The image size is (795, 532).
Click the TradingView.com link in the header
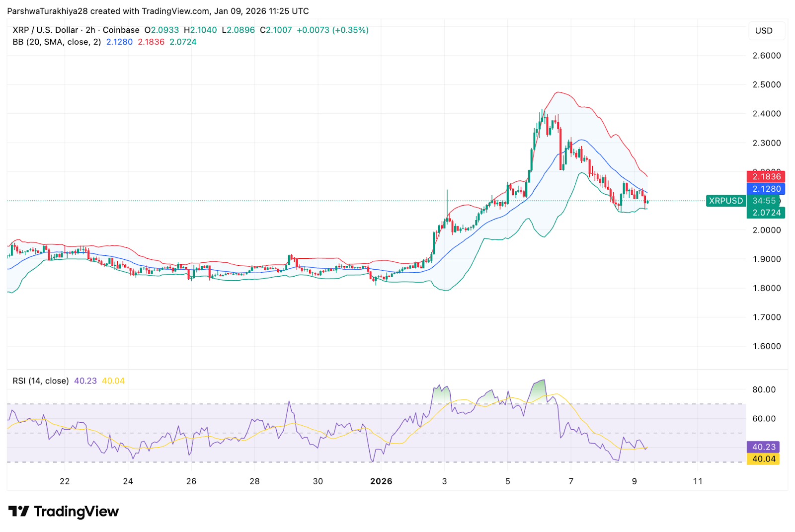coord(174,11)
